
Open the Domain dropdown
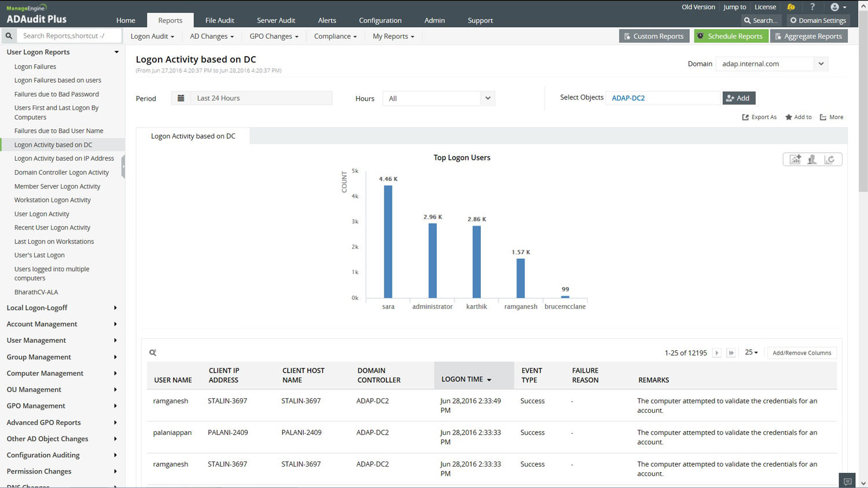tap(821, 64)
